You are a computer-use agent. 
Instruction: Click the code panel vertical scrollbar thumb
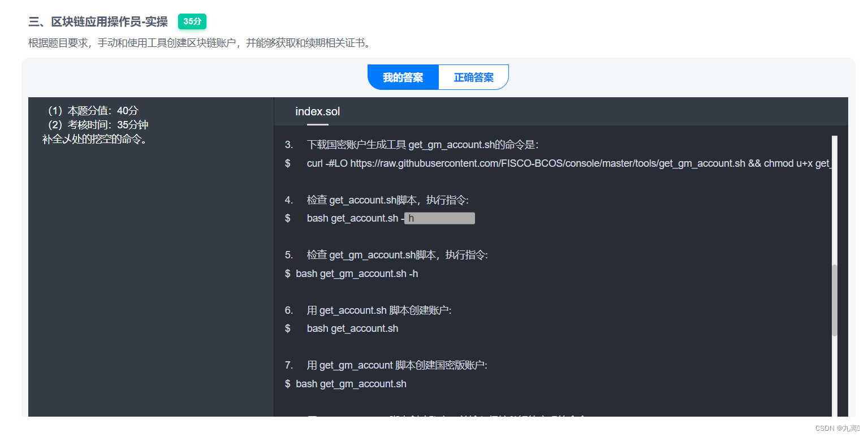tap(834, 300)
